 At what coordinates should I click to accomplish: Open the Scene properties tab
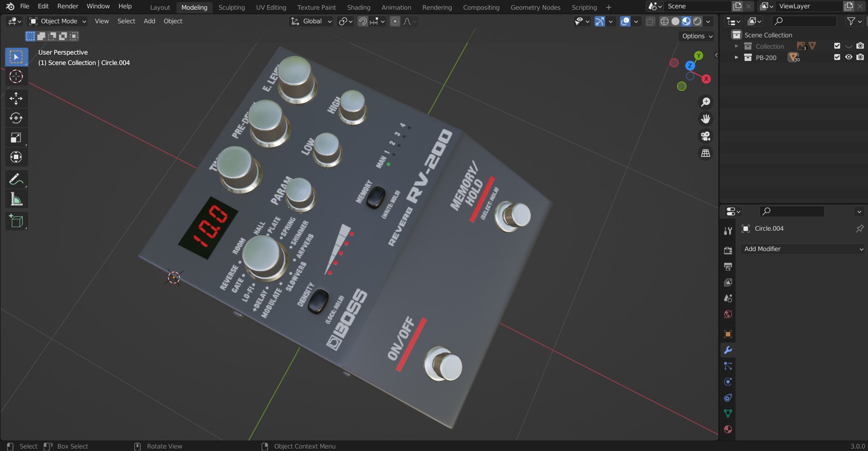[x=728, y=298]
